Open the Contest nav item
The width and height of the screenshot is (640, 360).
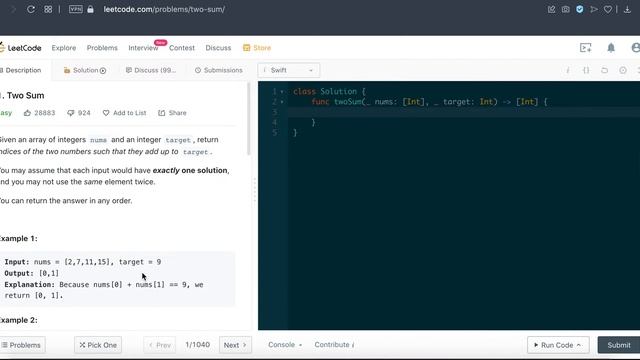182,48
